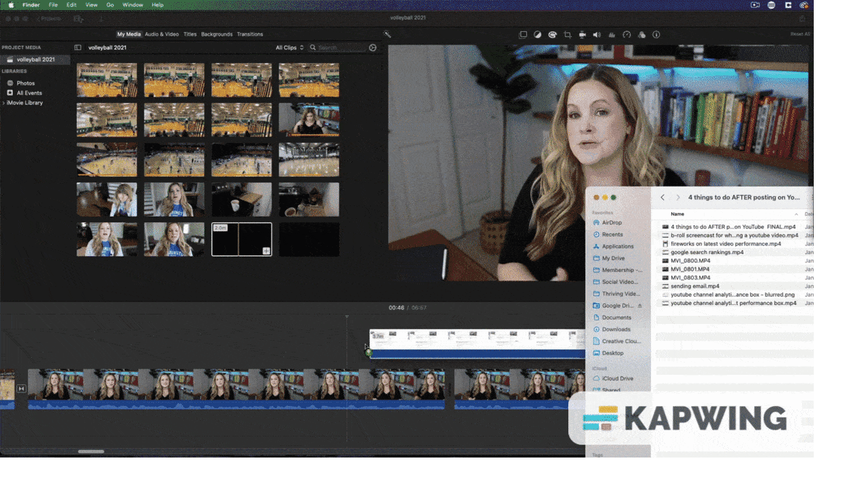Open the View menu

click(91, 5)
